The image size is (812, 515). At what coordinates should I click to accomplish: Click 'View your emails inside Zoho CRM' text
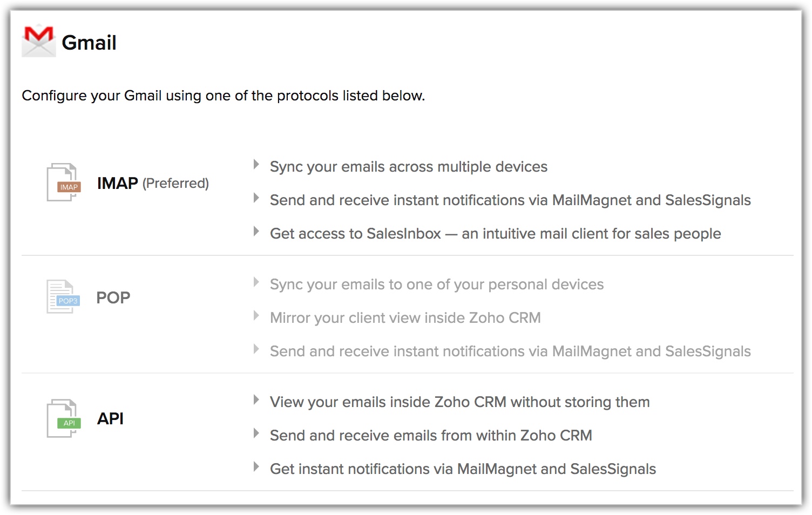pos(459,402)
